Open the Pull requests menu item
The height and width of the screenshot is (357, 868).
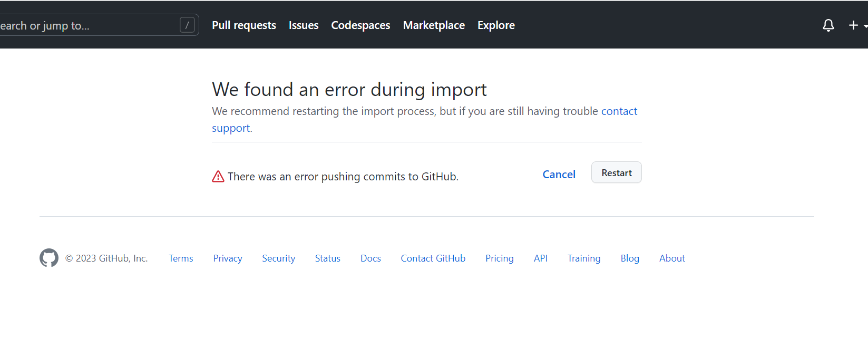pos(243,25)
